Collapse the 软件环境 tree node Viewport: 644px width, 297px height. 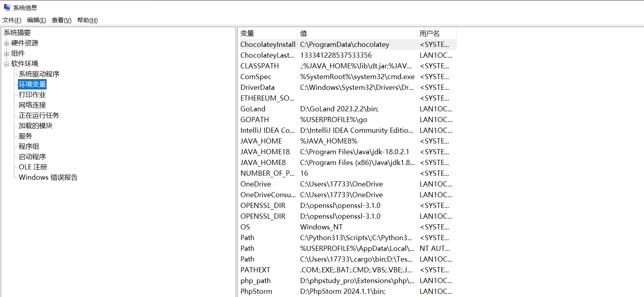6,64
